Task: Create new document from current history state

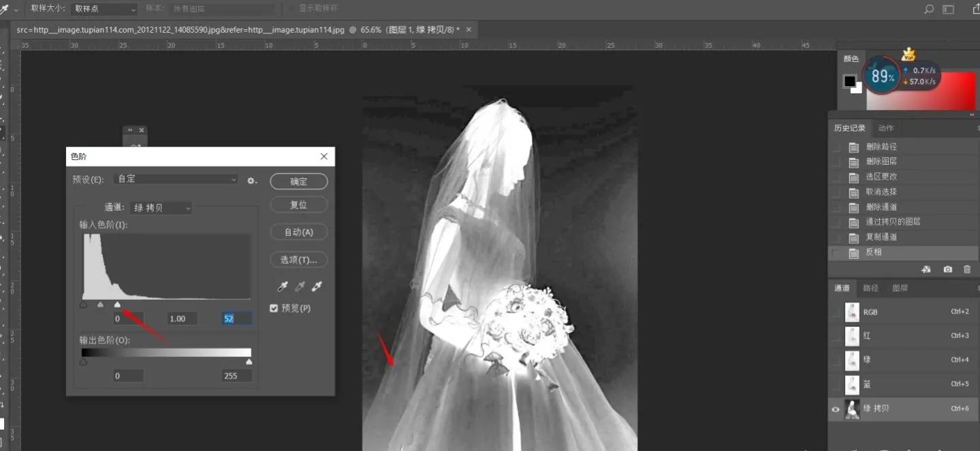Action: click(926, 269)
